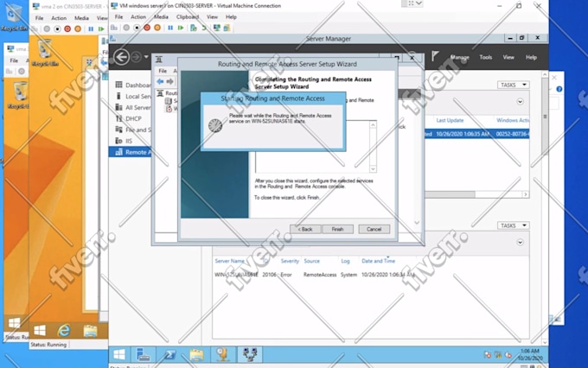
Task: Sort events by Server Name column
Action: pos(229,261)
